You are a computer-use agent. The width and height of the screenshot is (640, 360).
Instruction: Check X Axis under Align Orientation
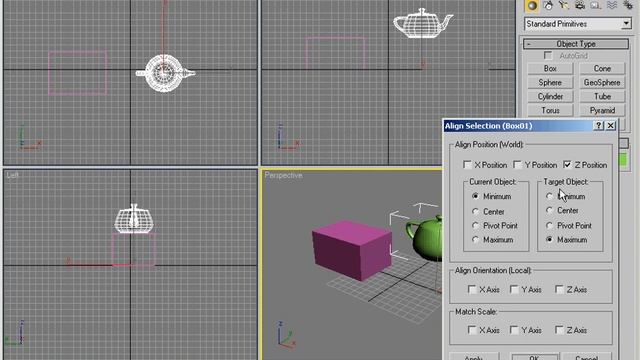coord(472,289)
